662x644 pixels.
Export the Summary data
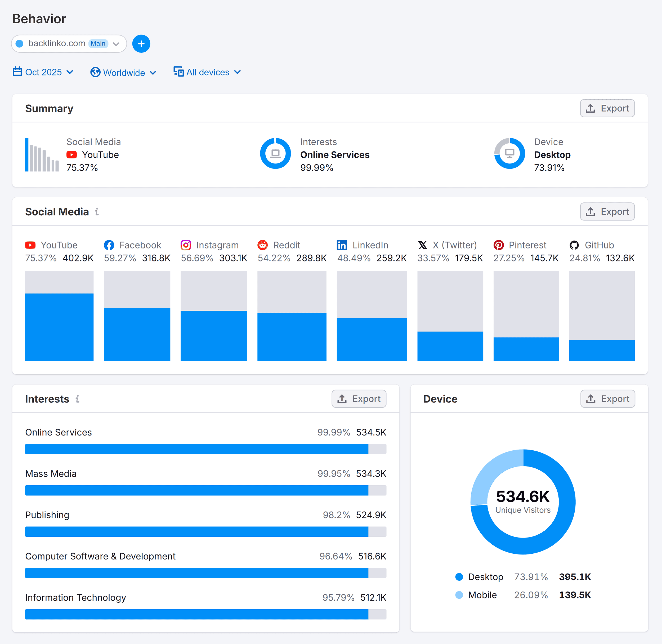(x=607, y=108)
